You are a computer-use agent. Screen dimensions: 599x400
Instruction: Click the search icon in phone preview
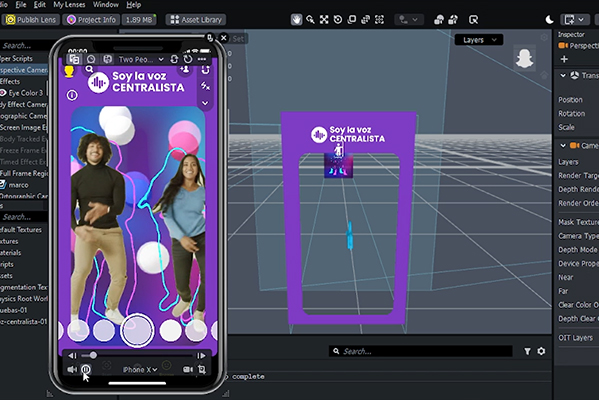point(89,69)
